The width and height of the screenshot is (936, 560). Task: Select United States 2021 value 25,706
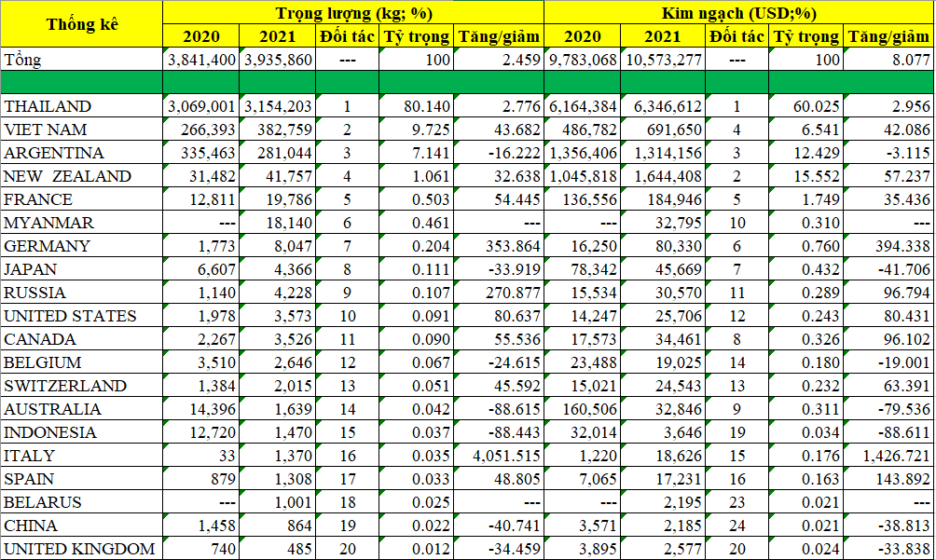click(663, 316)
